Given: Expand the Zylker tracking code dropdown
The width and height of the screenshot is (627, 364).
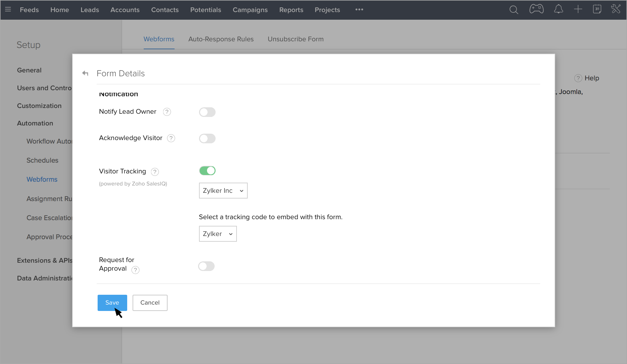Looking at the screenshot, I should point(217,234).
